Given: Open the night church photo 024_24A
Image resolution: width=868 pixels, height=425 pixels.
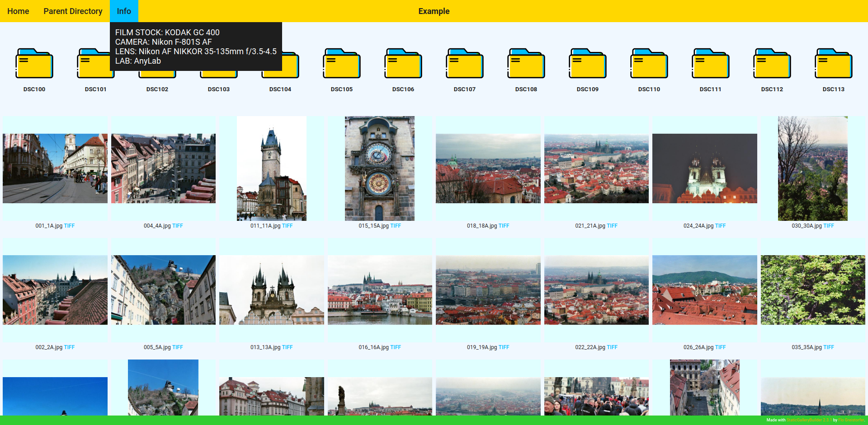Looking at the screenshot, I should click(704, 168).
